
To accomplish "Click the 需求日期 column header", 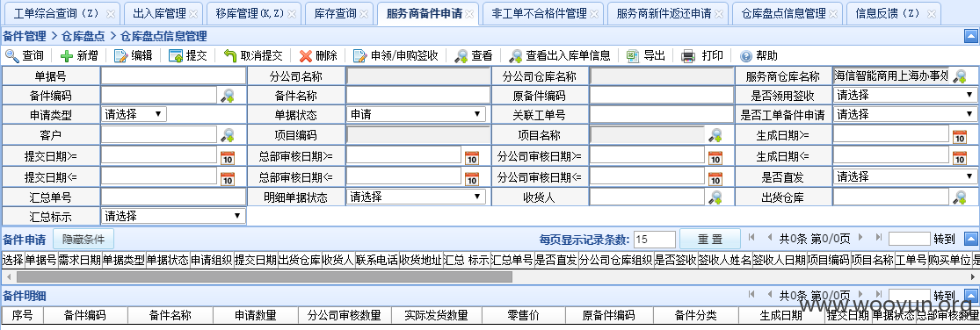I will [79, 260].
